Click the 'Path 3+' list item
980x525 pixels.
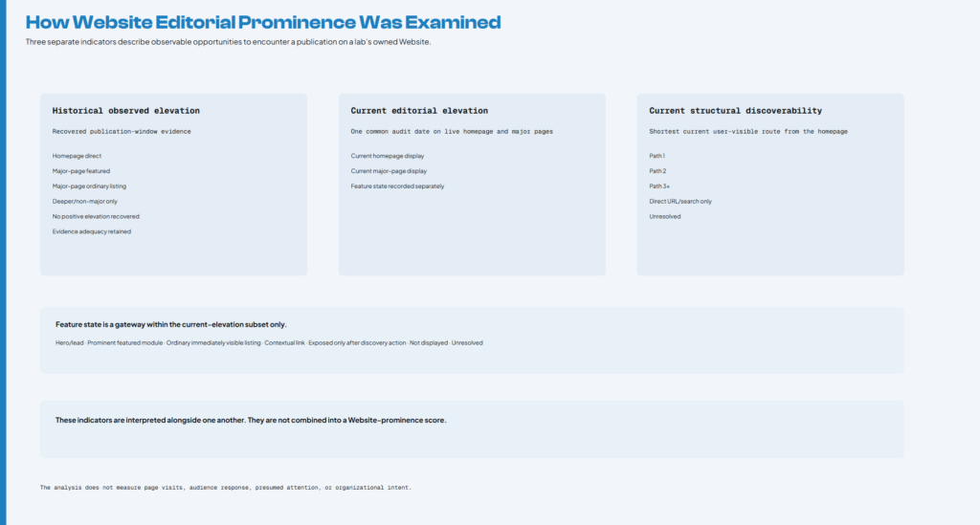(x=659, y=186)
